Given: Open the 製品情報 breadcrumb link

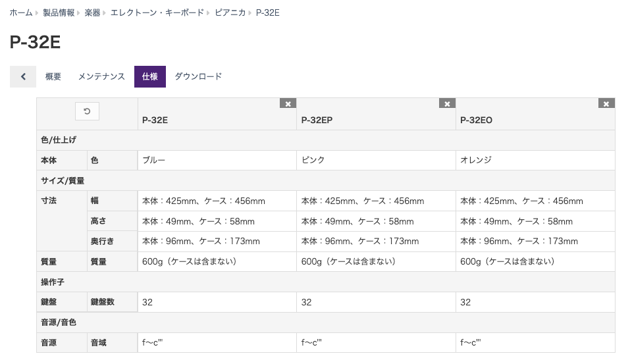Looking at the screenshot, I should [59, 13].
